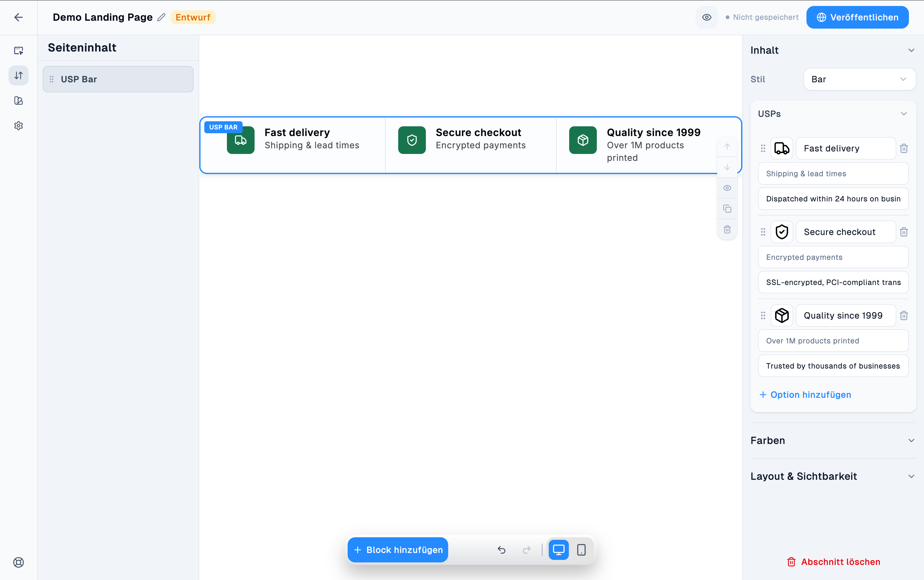
Task: Click the Demo Landing Page title
Action: click(x=102, y=17)
